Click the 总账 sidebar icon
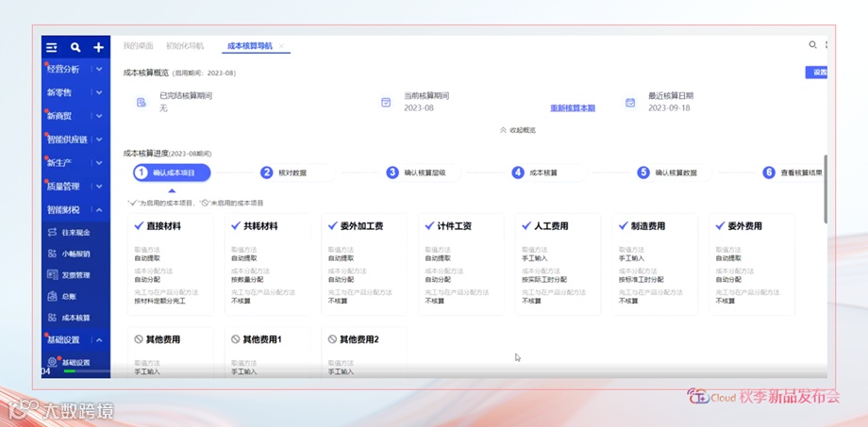 pos(53,297)
